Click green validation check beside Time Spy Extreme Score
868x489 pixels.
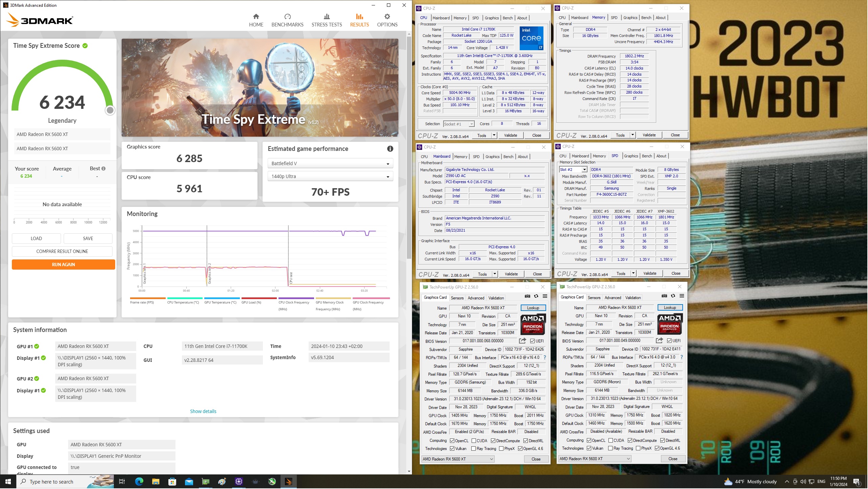coord(85,46)
